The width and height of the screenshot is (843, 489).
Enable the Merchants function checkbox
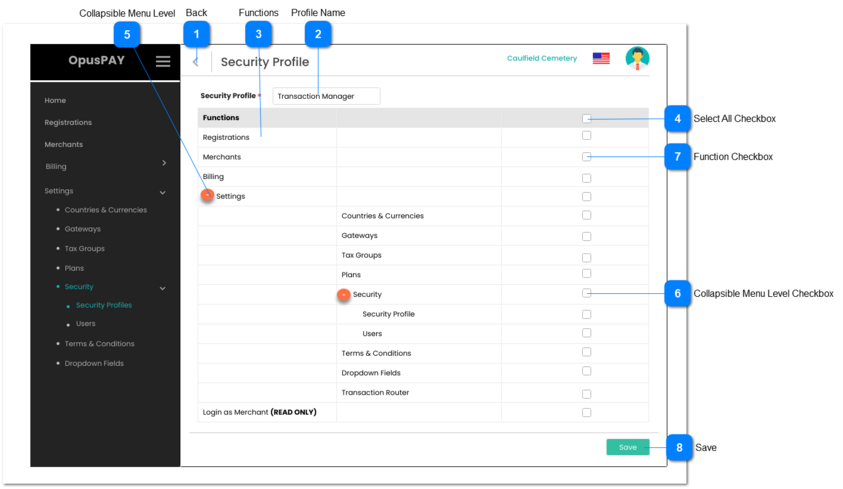(x=587, y=157)
